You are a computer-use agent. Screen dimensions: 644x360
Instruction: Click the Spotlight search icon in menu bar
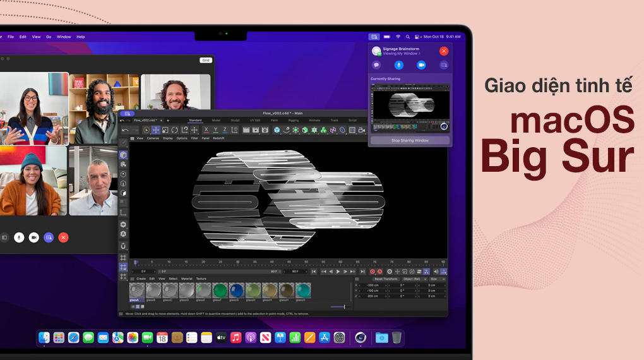tap(408, 37)
